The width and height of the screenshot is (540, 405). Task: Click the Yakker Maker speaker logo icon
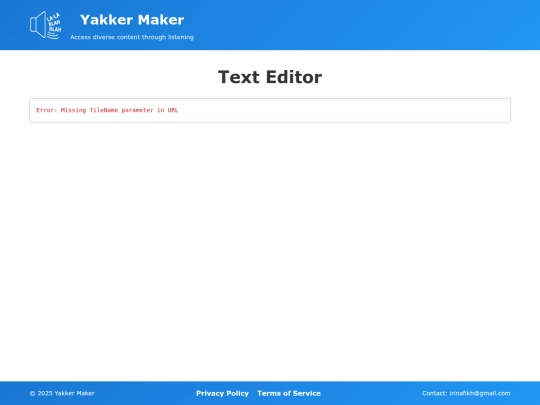tap(45, 25)
